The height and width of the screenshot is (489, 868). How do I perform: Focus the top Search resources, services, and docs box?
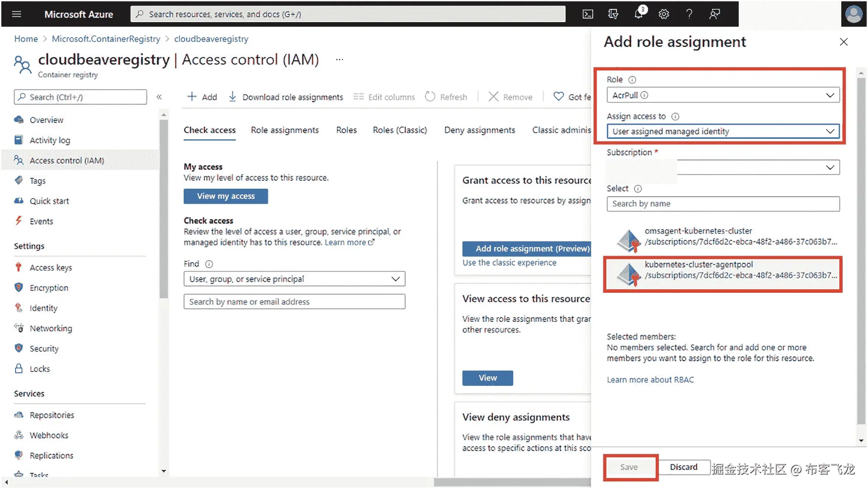348,14
